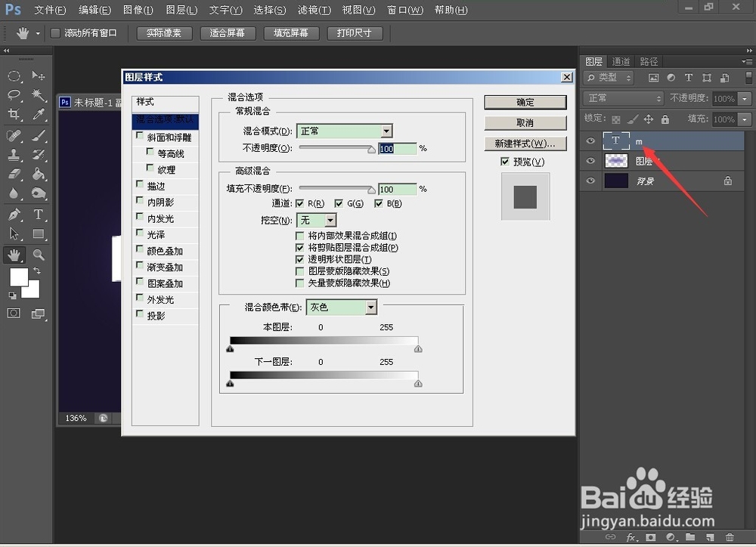Select the Paint Bucket tool

coord(38,174)
